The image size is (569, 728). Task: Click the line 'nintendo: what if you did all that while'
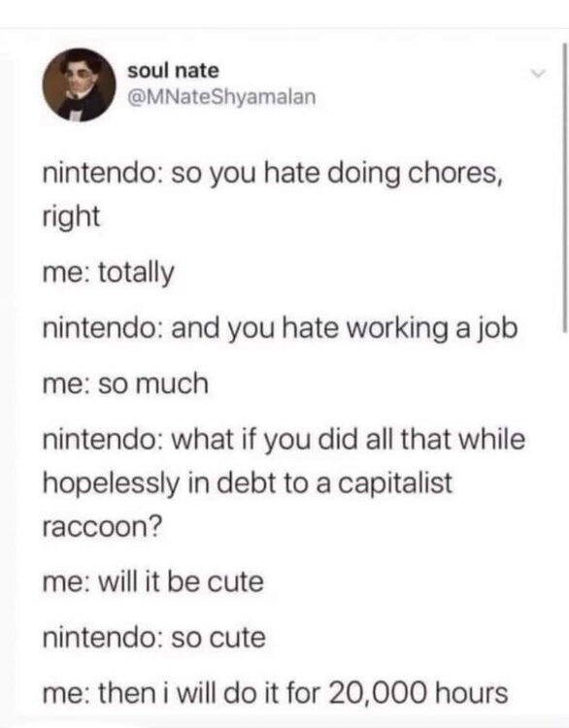point(284,439)
